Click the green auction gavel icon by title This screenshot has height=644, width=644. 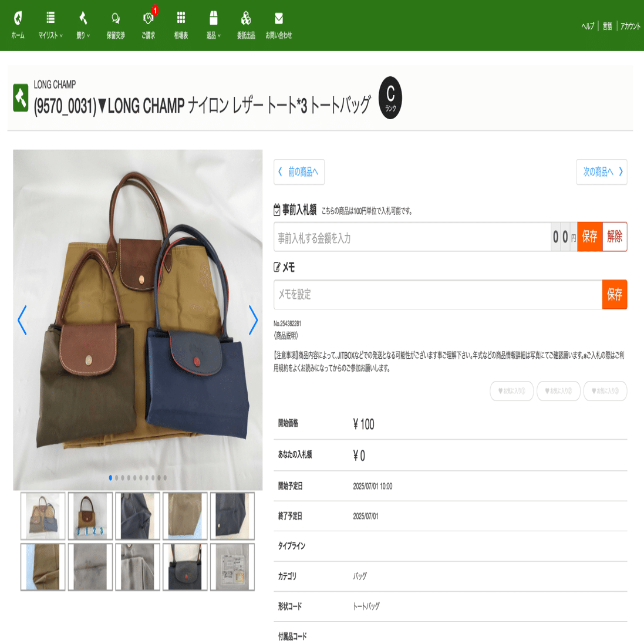click(21, 98)
